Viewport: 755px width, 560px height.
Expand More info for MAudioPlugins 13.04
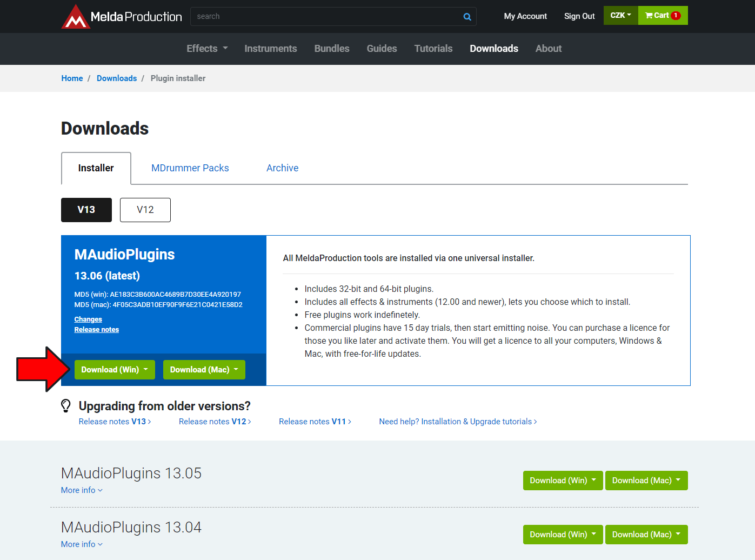82,544
